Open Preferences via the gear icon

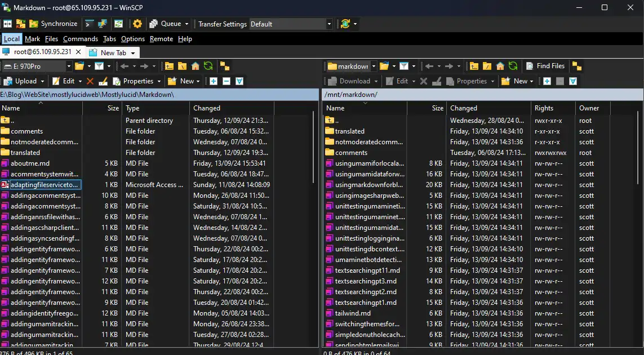(137, 24)
